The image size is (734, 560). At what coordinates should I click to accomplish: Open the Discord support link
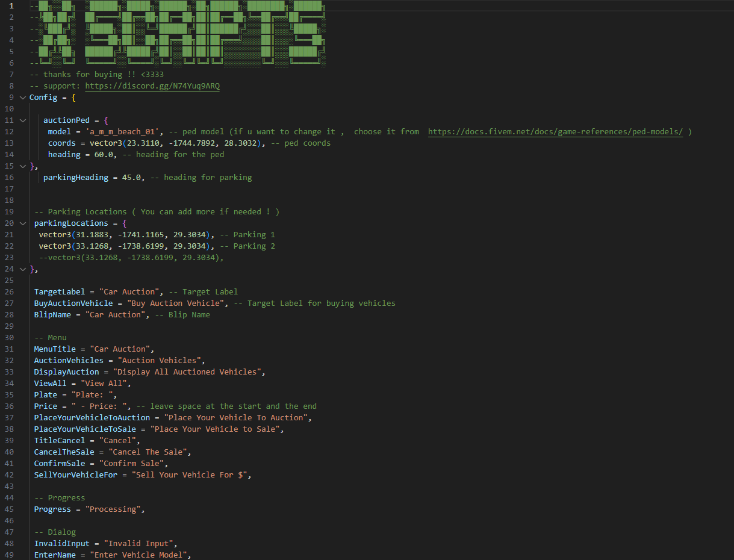152,86
